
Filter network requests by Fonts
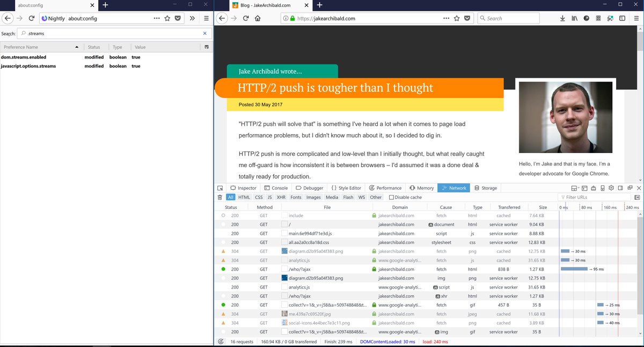pos(296,197)
